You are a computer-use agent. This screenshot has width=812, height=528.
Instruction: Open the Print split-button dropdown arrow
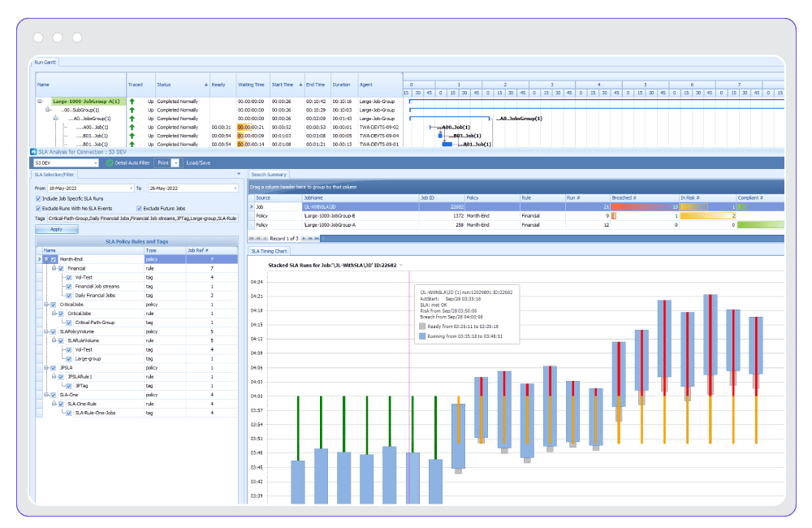coord(175,162)
